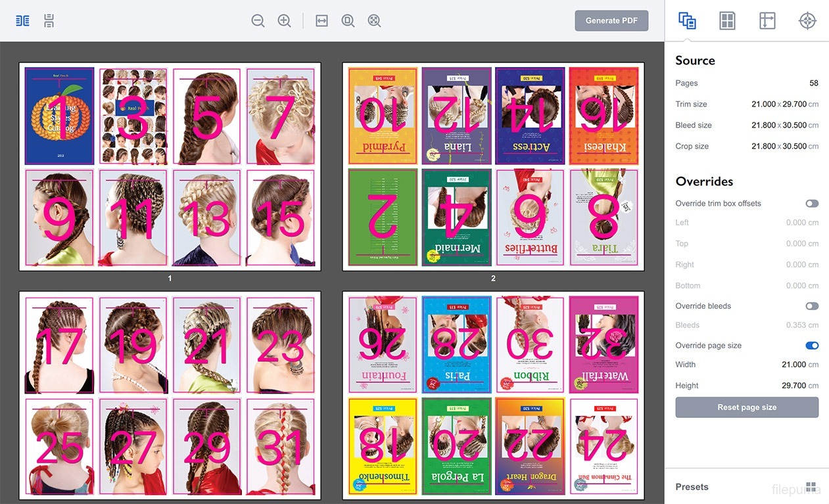
Task: Click the zoom out magnifier
Action: point(258,21)
